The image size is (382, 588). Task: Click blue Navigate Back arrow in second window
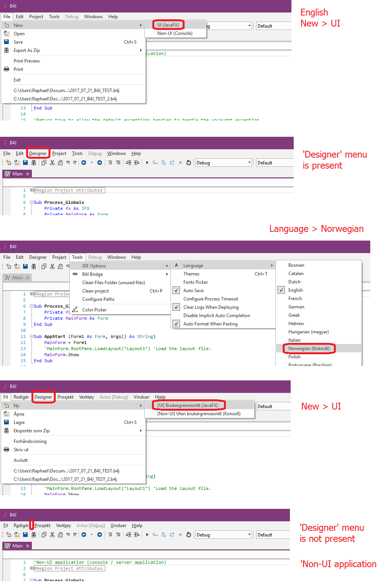coord(84,163)
